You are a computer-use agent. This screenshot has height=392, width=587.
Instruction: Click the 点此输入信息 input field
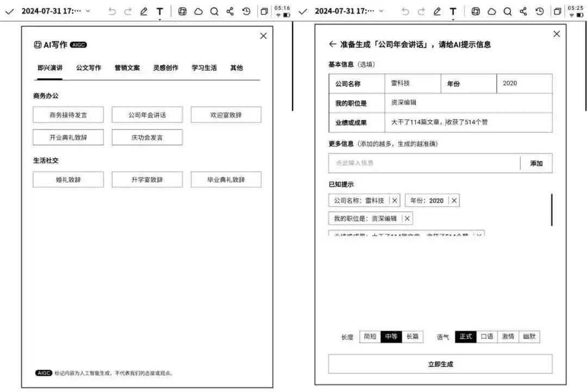[424, 163]
